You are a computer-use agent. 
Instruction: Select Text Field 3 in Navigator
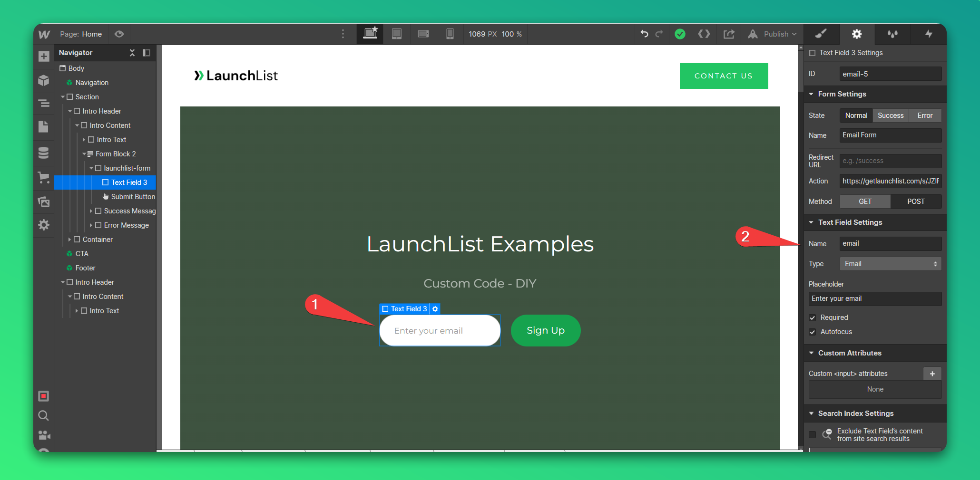[x=105, y=182]
